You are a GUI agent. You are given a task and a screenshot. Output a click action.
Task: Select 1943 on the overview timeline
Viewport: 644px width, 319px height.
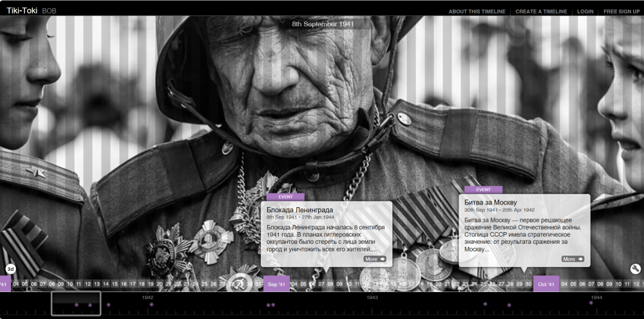click(x=372, y=298)
